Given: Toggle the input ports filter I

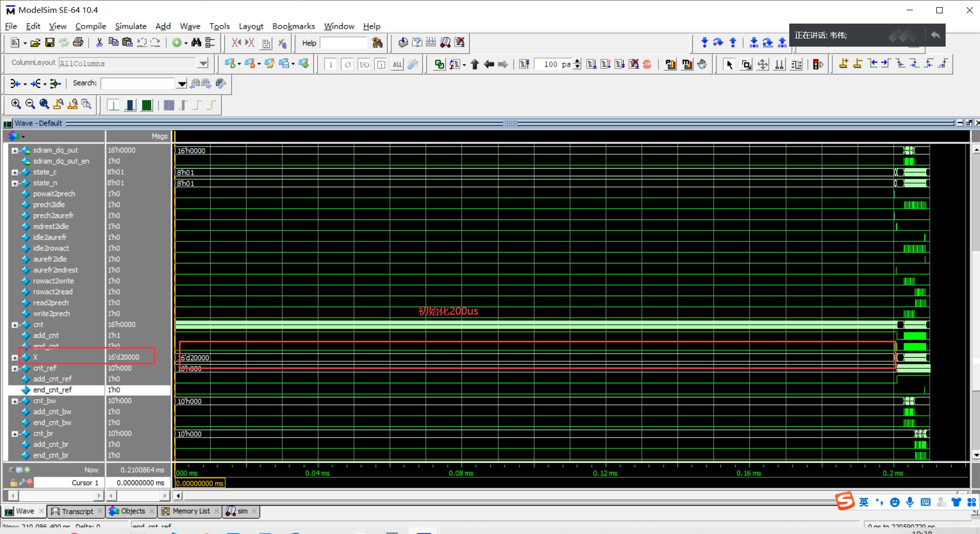Looking at the screenshot, I should tap(331, 64).
